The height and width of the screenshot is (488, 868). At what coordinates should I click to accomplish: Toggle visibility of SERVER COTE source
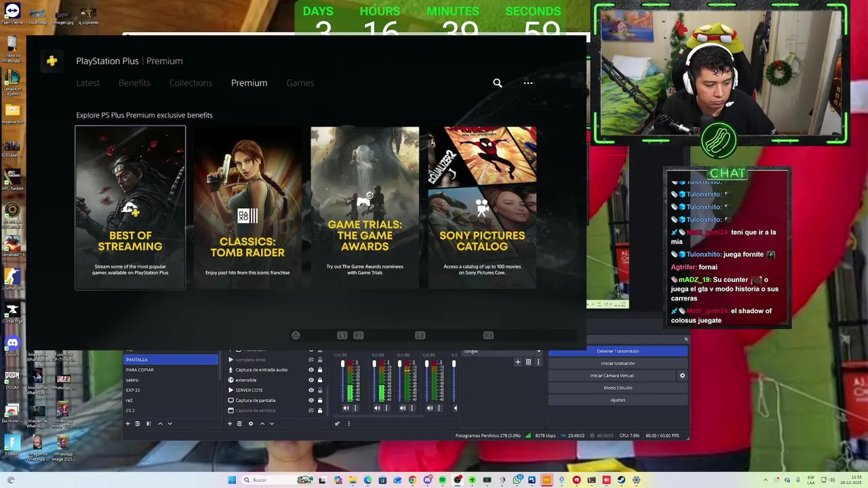[x=311, y=390]
